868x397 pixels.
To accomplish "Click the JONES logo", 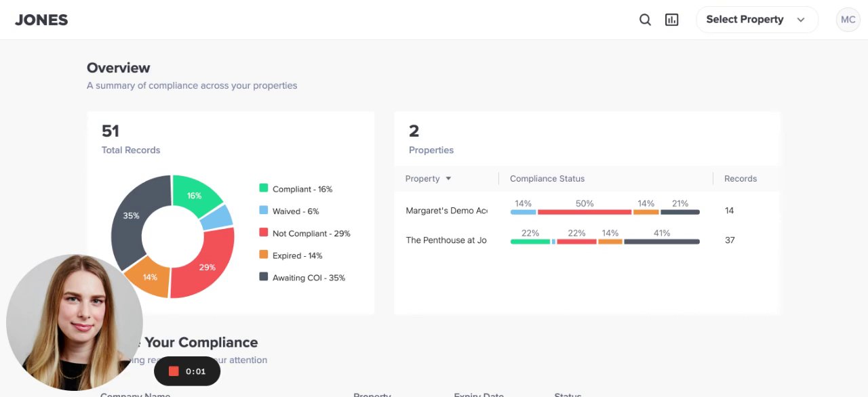I will (x=41, y=20).
